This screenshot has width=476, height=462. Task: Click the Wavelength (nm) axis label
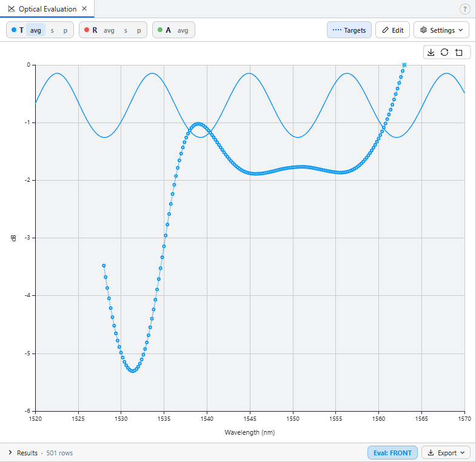250,432
